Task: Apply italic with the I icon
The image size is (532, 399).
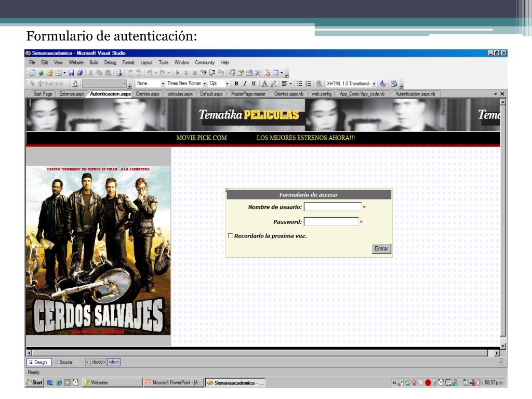Action: point(245,84)
